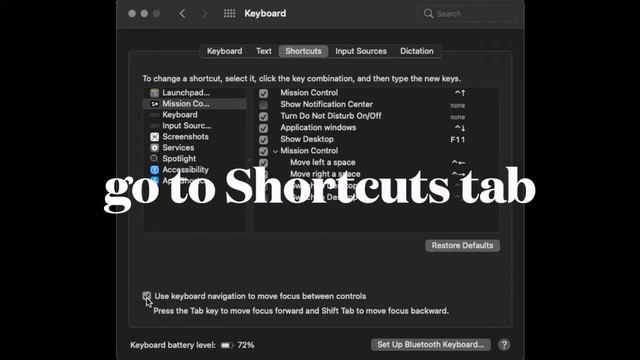Click 'none' shortcut value for Do Not Disturb
The height and width of the screenshot is (360, 640).
[x=458, y=117]
